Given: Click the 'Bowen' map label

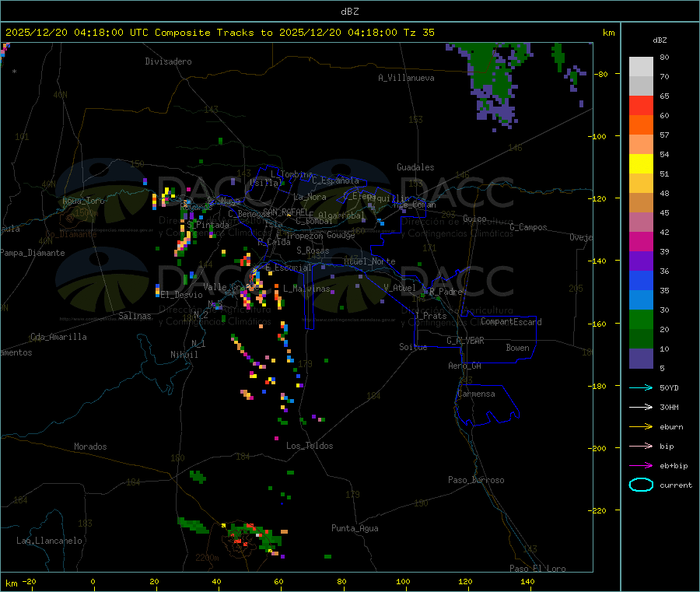Looking at the screenshot, I should click(x=517, y=348).
